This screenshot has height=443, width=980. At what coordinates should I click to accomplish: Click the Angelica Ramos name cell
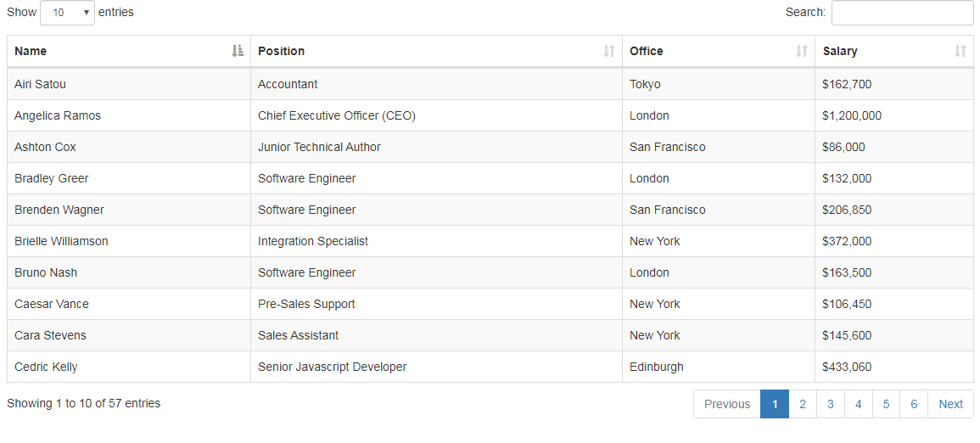[x=129, y=115]
